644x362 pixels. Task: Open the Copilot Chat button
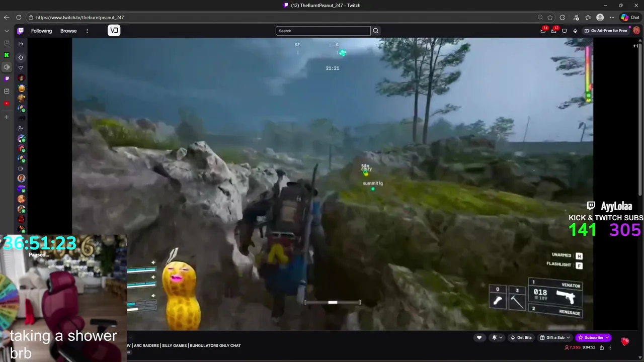coord(630,17)
